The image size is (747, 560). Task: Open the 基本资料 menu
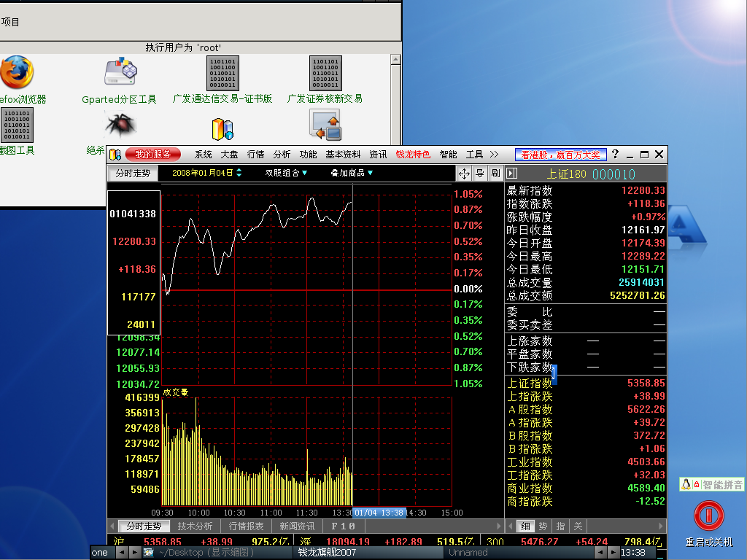click(343, 155)
